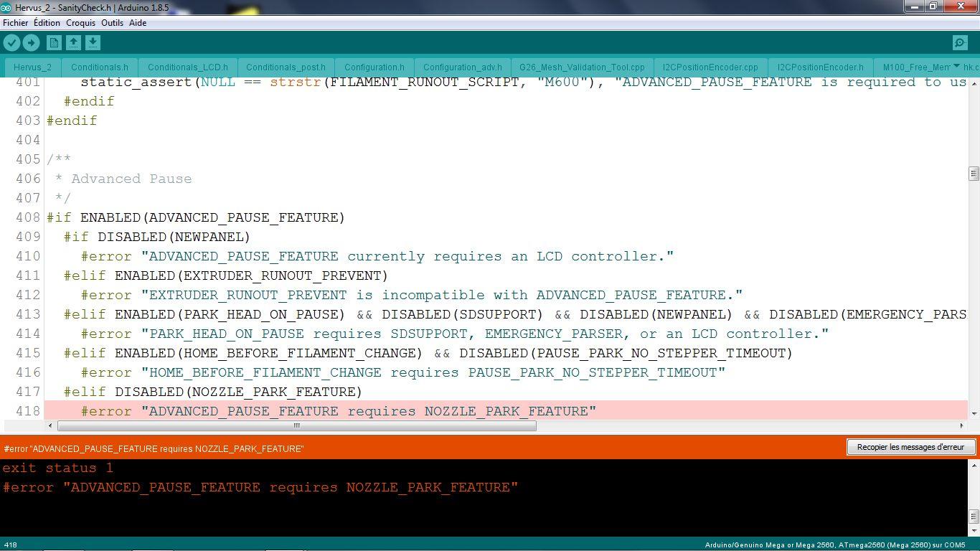This screenshot has width=980, height=551.
Task: Click the console scrollbar up arrow
Action: (x=974, y=466)
